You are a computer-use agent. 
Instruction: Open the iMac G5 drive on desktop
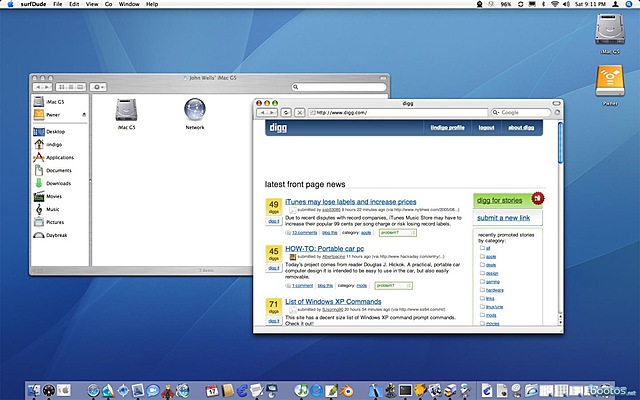(x=609, y=29)
